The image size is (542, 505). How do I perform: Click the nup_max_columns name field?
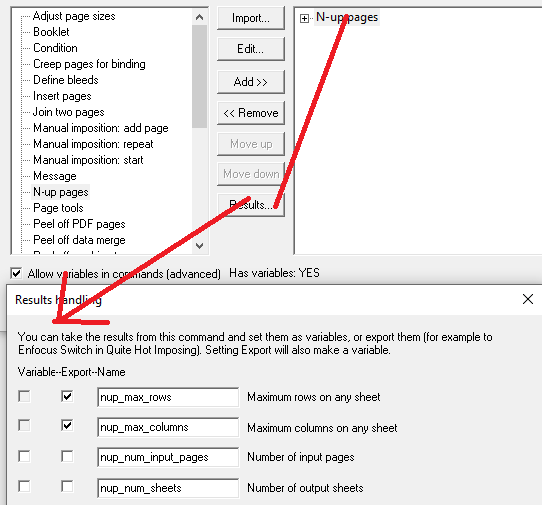(x=168, y=427)
